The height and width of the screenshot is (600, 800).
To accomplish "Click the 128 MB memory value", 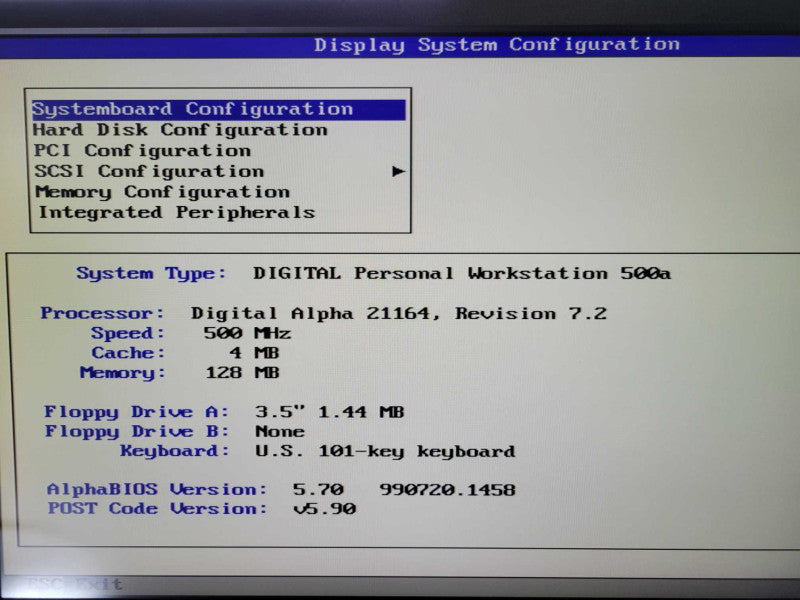I will click(242, 372).
